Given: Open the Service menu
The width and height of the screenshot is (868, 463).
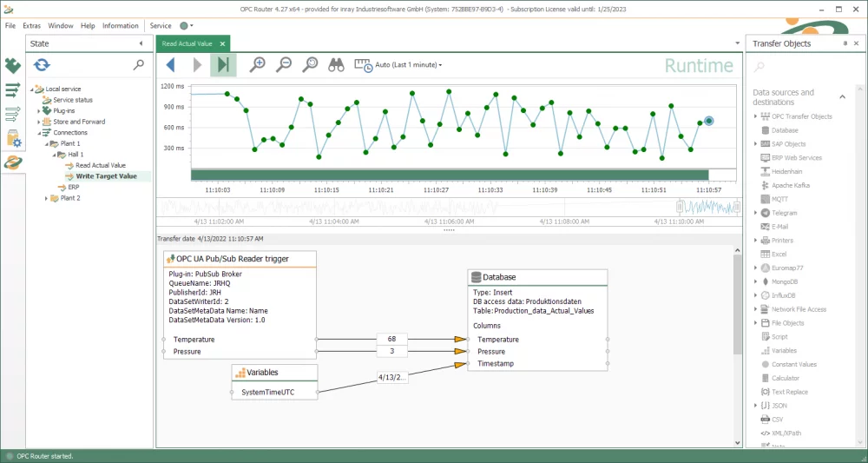Looking at the screenshot, I should [x=161, y=25].
